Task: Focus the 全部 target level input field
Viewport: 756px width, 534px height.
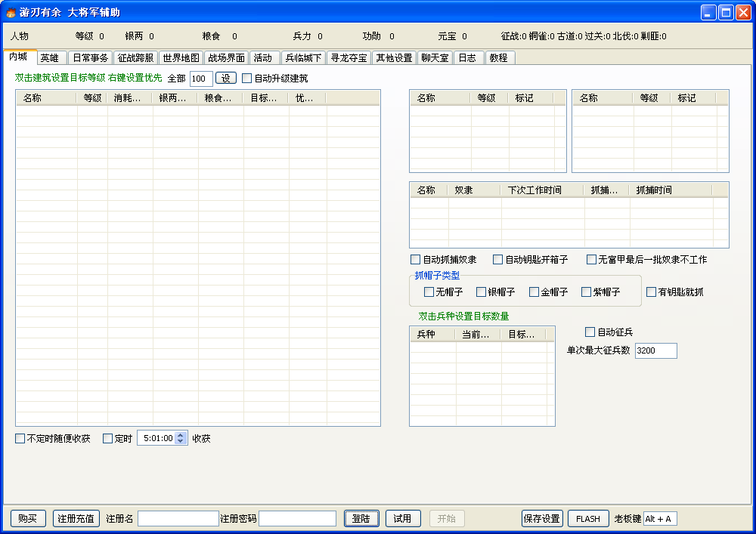Action: [201, 79]
